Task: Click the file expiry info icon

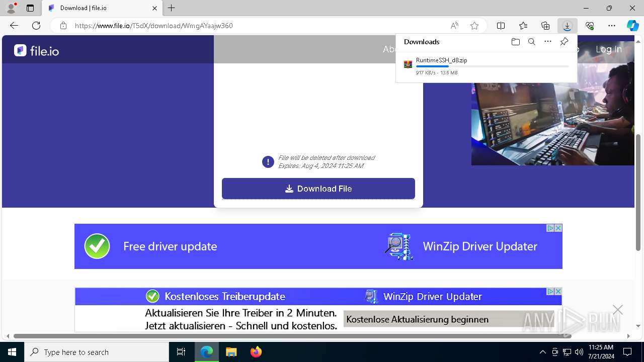Action: coord(268,162)
